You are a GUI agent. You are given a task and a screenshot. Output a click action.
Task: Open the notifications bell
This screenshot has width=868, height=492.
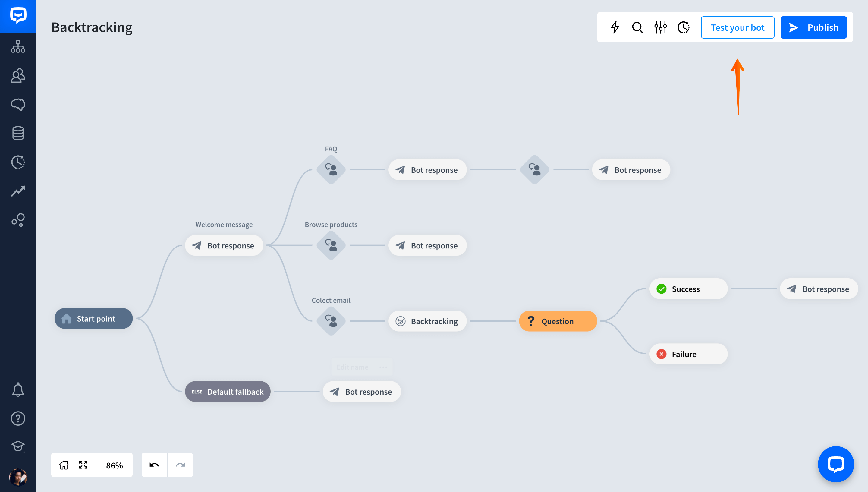[18, 389]
